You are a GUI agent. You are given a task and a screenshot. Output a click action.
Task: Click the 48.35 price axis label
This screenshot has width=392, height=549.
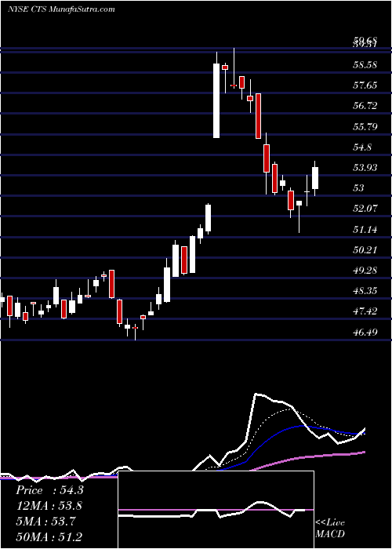(x=365, y=291)
